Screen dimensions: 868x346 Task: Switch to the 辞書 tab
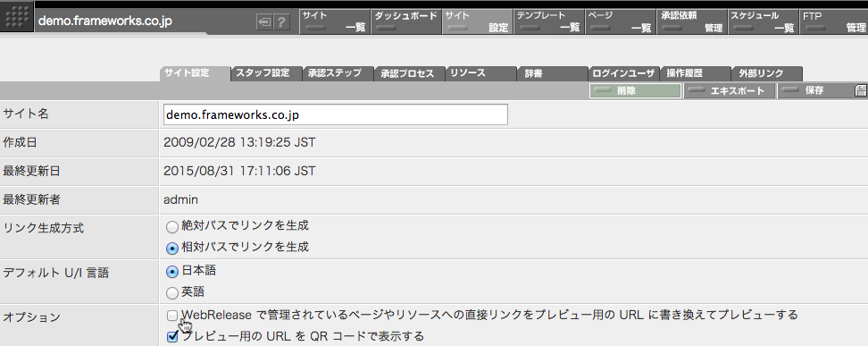pyautogui.click(x=552, y=73)
